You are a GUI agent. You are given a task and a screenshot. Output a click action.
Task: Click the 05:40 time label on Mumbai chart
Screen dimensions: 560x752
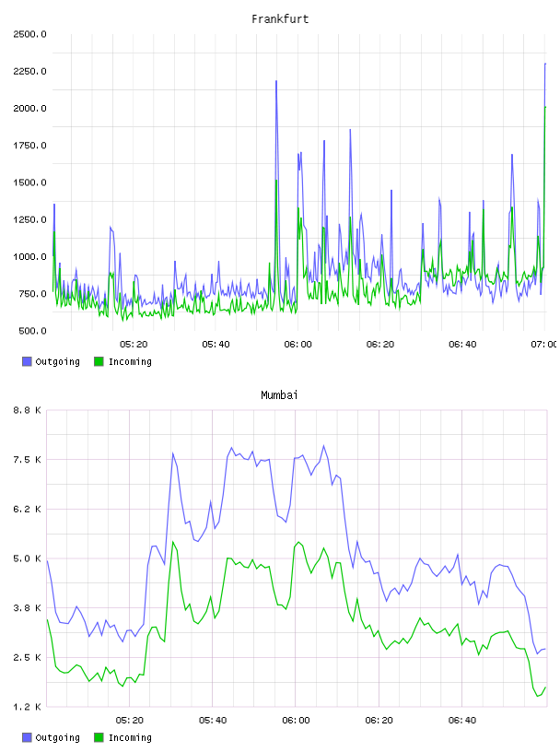(x=213, y=721)
